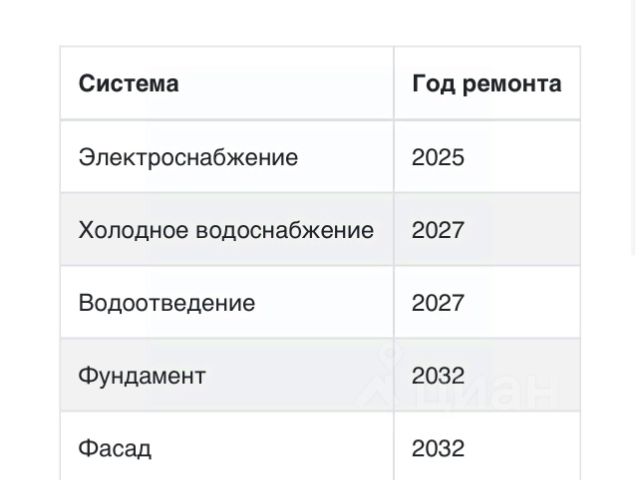Select the Водоотведение row label
This screenshot has width=640, height=480.
(x=167, y=303)
